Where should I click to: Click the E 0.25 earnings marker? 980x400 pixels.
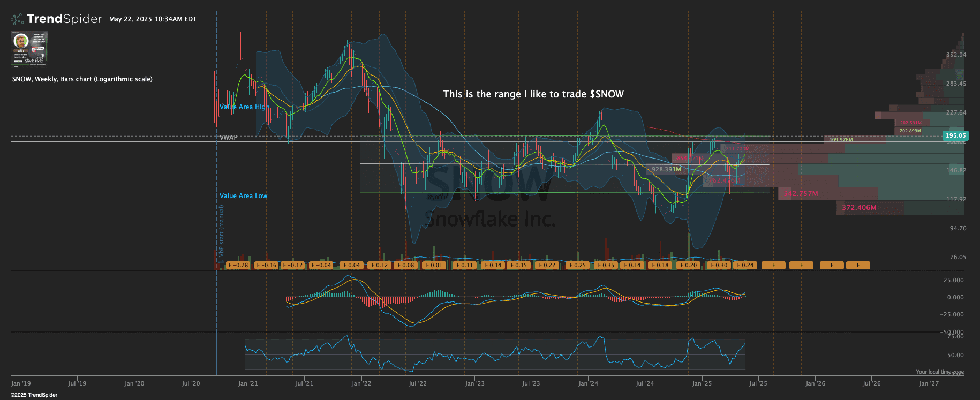(x=577, y=265)
